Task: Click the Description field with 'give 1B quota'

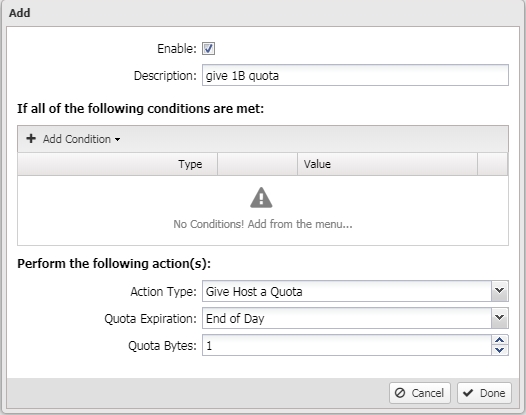Action: click(x=355, y=75)
